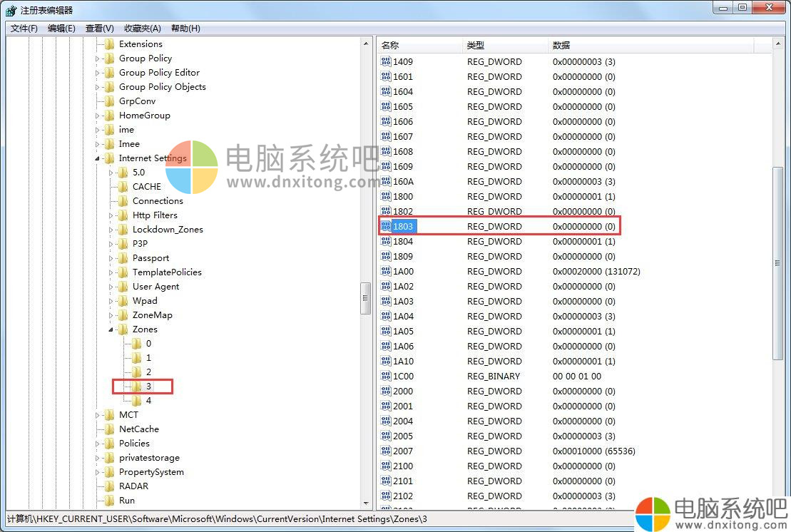Viewport: 791px width, 532px height.
Task: Select the value named 1803
Action: tap(403, 226)
